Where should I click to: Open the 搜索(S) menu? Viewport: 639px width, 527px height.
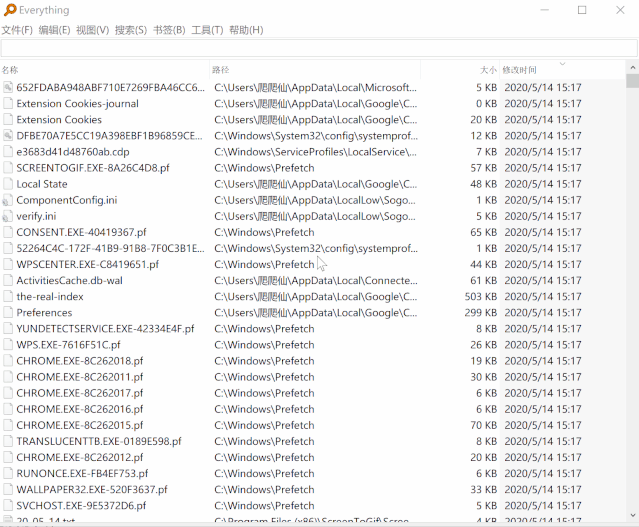(131, 30)
